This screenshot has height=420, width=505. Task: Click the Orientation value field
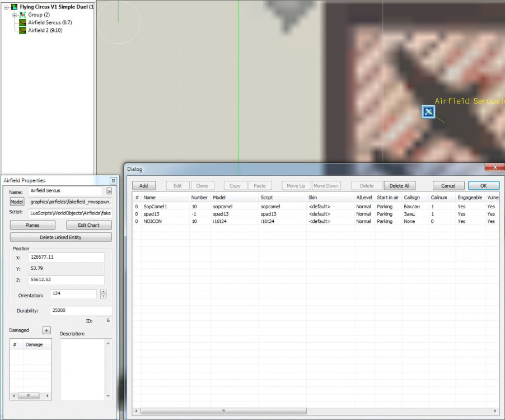73,294
